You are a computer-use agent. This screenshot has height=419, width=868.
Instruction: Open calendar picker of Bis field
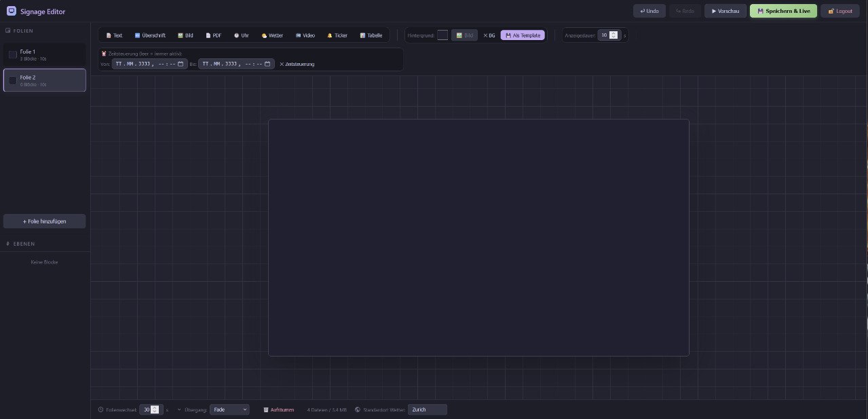tap(267, 64)
